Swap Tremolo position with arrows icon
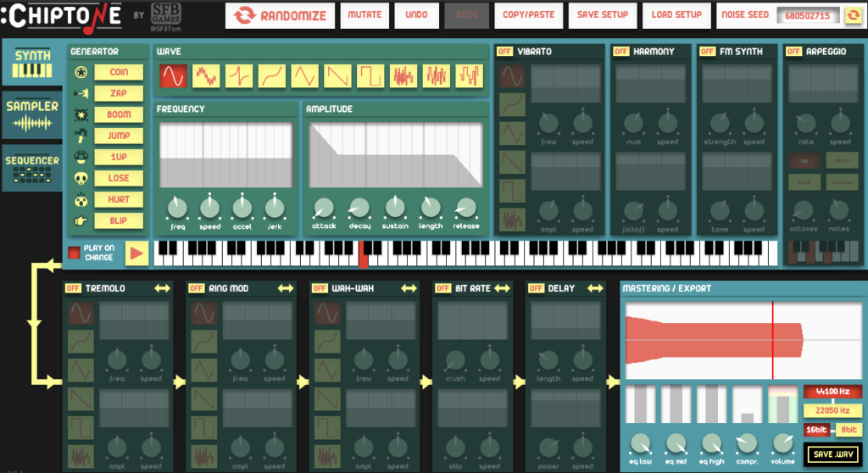 pos(162,288)
